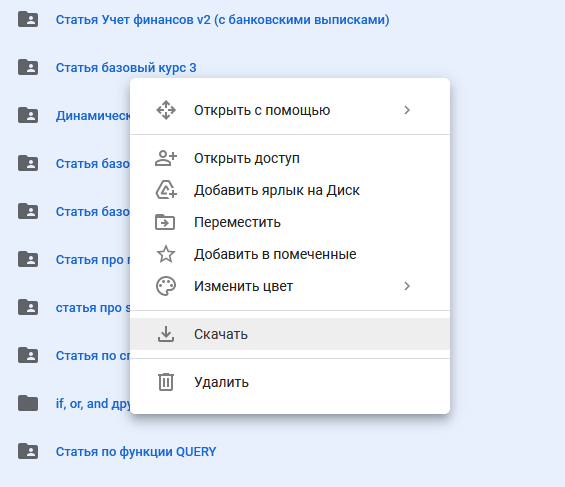This screenshot has height=487, width=565.
Task: Open Статья по функции QUERY folder
Action: [x=136, y=451]
